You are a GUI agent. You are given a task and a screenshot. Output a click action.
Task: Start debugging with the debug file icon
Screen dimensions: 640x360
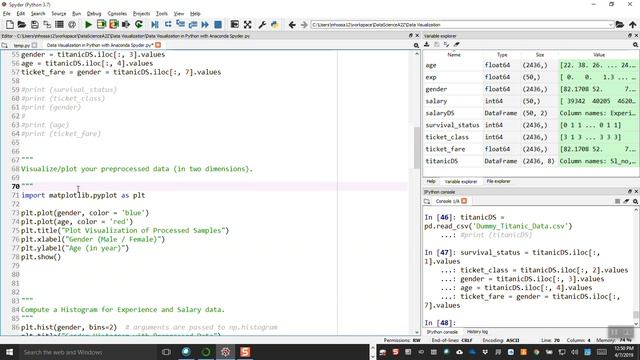click(x=155, y=24)
